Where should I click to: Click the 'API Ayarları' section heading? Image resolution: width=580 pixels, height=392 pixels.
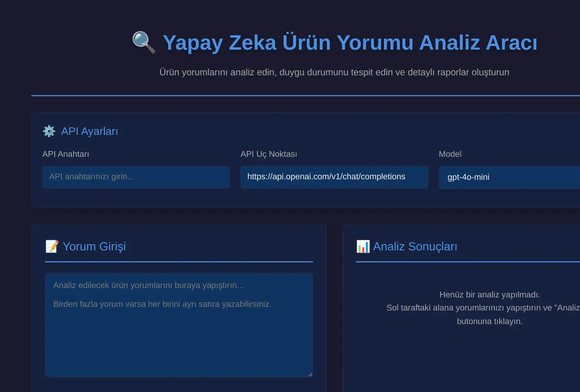coord(89,131)
